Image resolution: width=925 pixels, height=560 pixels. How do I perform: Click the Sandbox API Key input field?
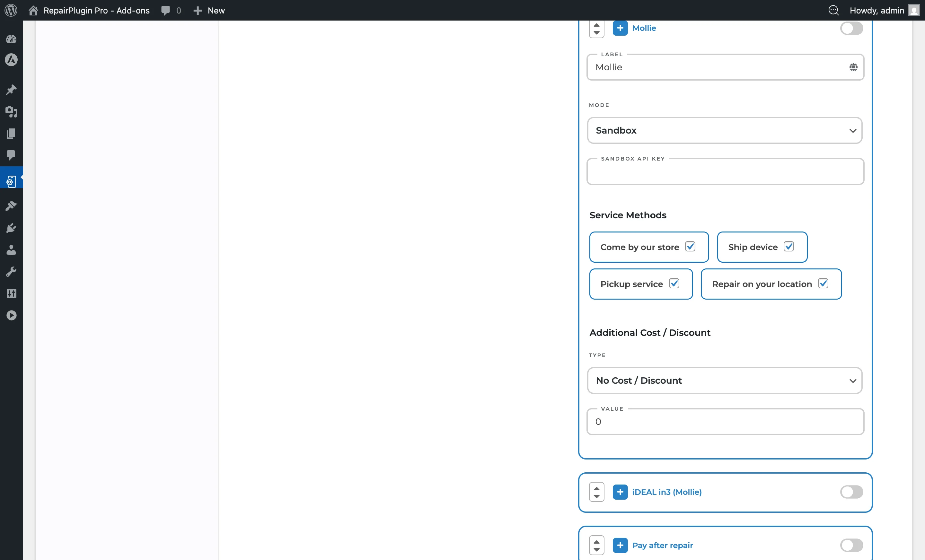[x=725, y=172]
